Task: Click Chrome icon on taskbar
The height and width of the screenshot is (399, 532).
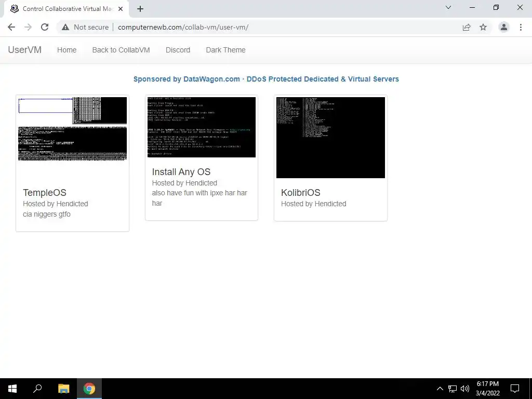Action: (89, 389)
